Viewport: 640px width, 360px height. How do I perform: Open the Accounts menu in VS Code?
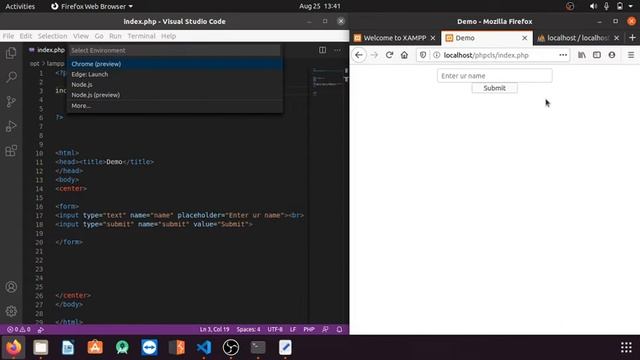(x=11, y=287)
